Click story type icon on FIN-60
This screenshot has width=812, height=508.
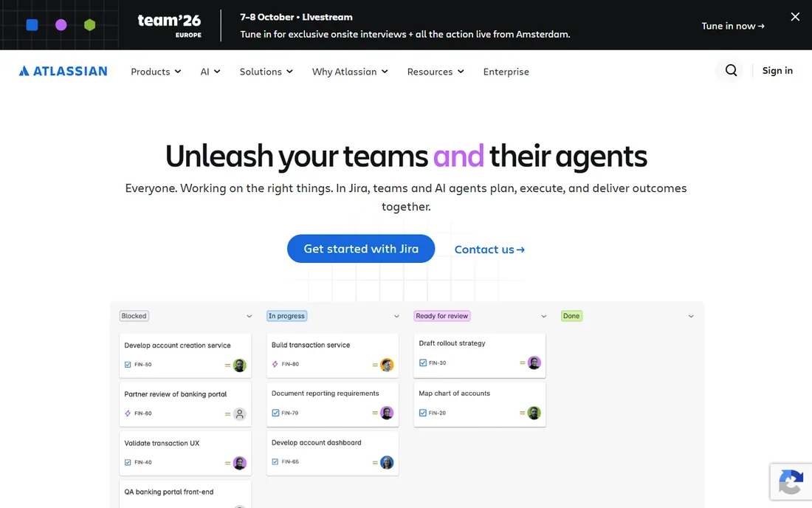[128, 413]
